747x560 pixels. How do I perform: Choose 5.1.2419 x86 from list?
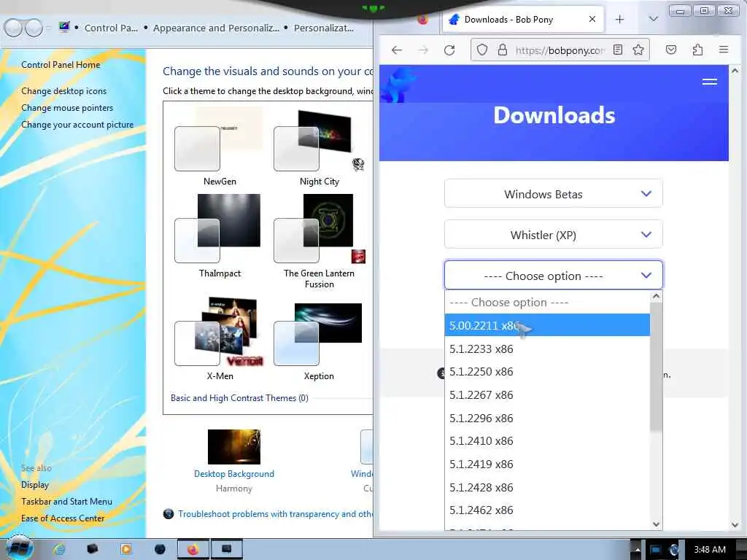(x=547, y=464)
